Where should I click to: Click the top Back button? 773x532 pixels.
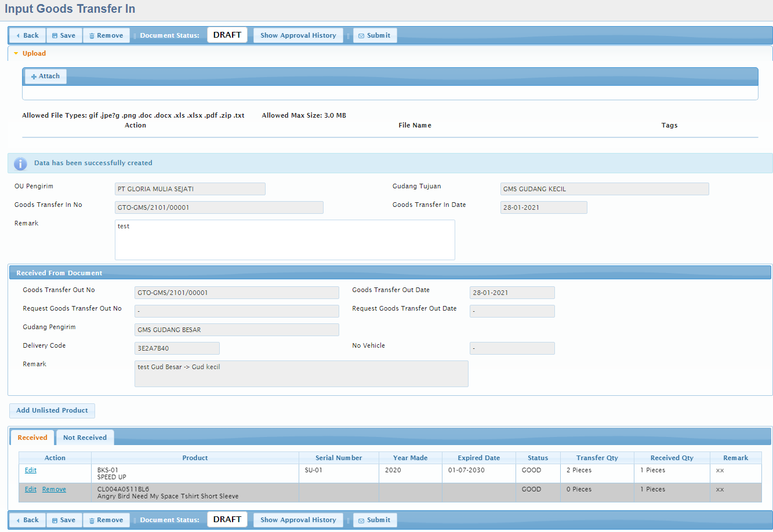point(27,35)
